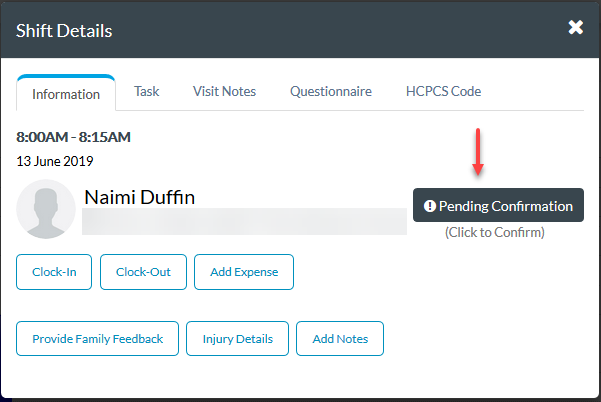The image size is (601, 402).
Task: Click the Add Expense button
Action: tap(244, 271)
